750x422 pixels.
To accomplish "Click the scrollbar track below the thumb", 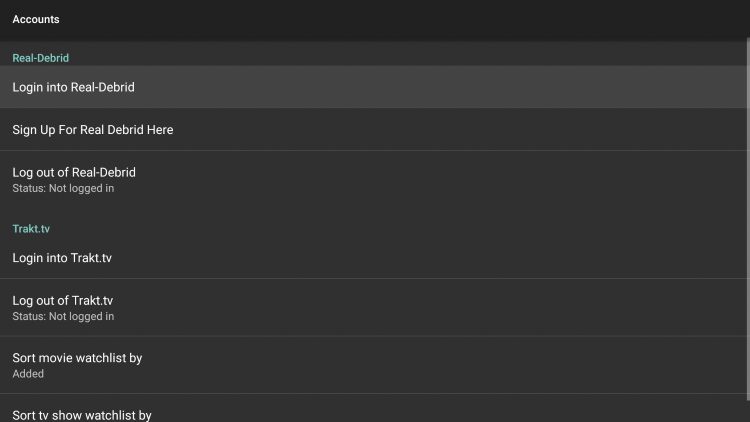I will (x=748, y=412).
